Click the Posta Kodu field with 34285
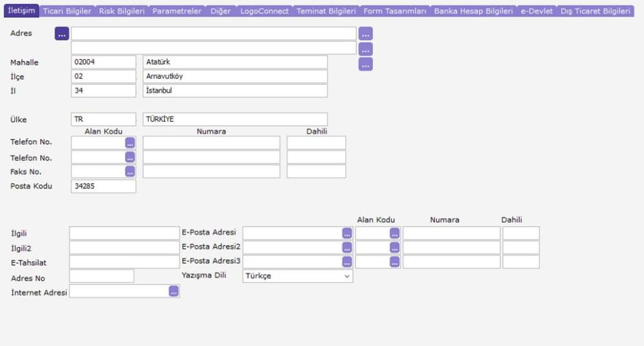Image resolution: width=644 pixels, height=346 pixels. click(x=104, y=186)
